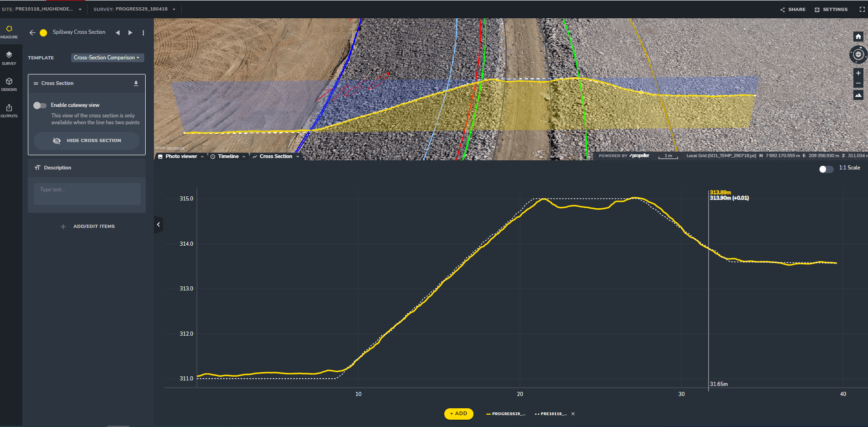Switch to the Photo viewer tab
Screen dimensions: 868x427
tap(181, 156)
